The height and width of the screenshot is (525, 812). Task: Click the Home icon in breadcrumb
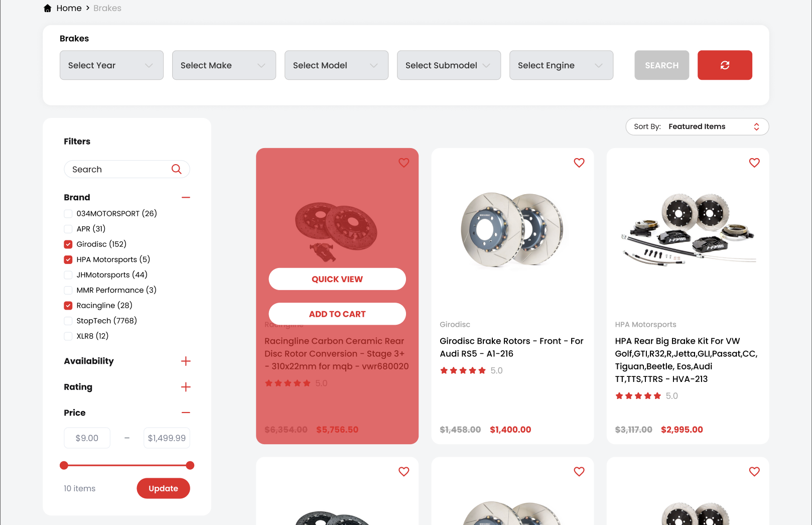48,8
